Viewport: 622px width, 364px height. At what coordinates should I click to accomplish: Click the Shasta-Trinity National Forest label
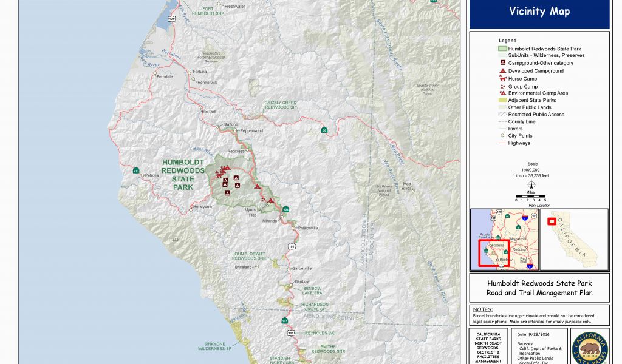pyautogui.click(x=428, y=90)
